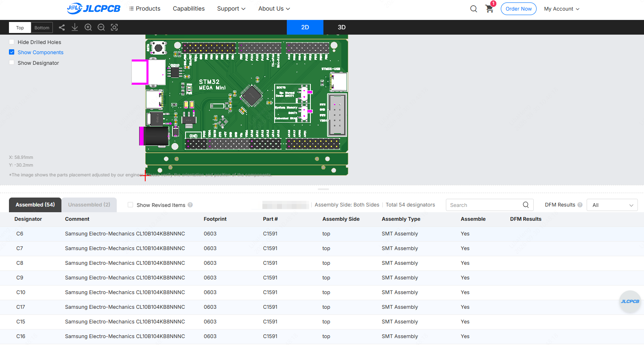Open the Capabilities page
The width and height of the screenshot is (644, 345).
point(189,9)
